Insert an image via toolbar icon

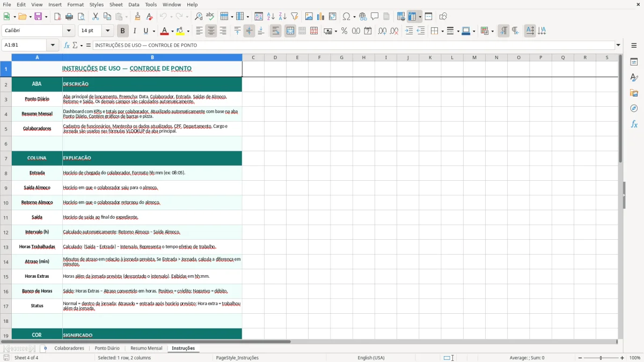(x=309, y=17)
